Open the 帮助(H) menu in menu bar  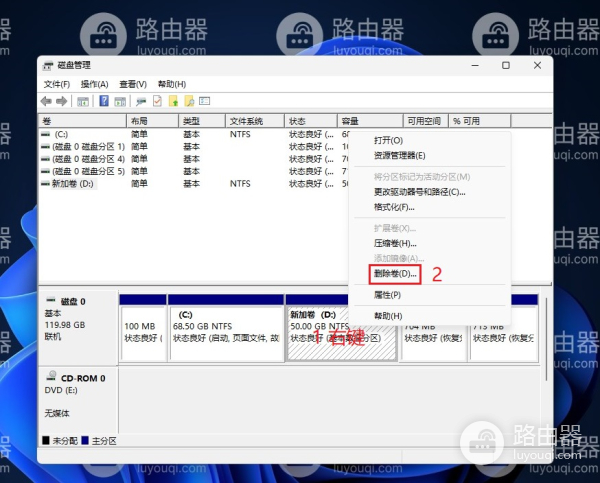point(172,84)
